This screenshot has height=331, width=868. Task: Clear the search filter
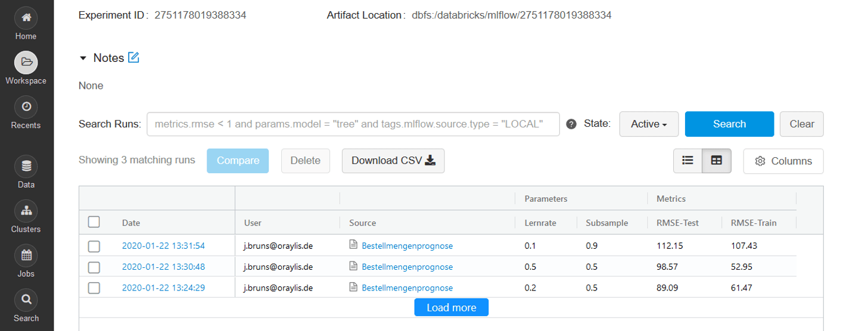click(802, 124)
